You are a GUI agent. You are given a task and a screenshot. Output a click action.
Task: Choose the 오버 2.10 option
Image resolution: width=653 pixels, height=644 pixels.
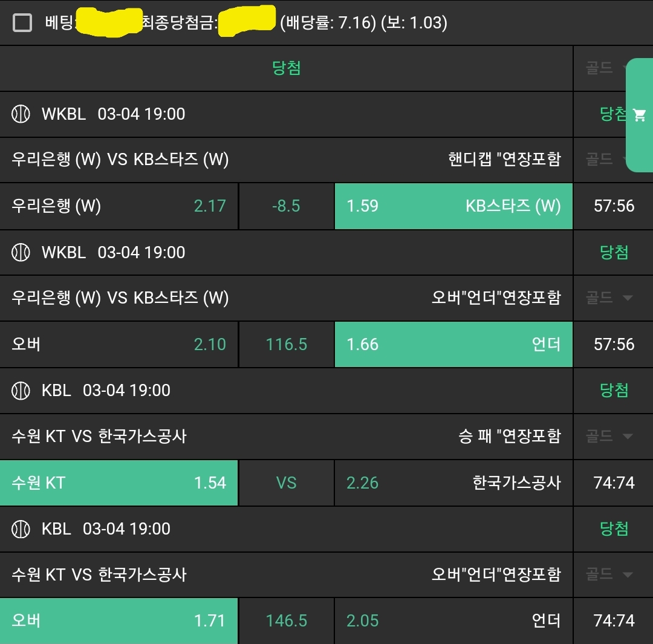(119, 344)
